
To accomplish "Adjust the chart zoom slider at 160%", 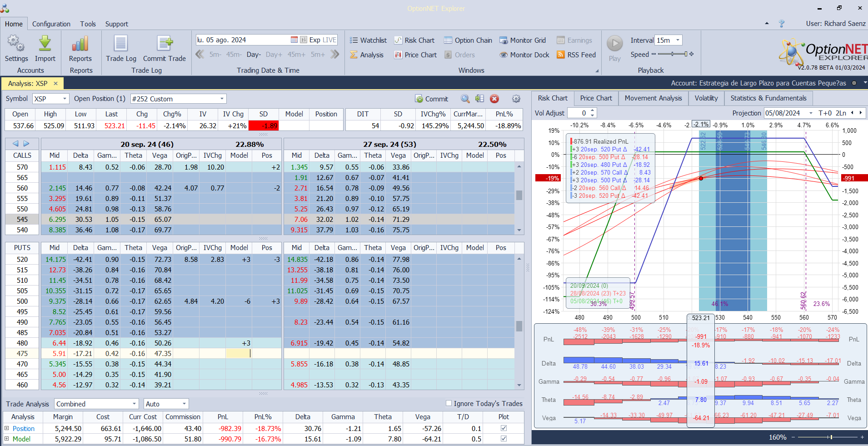I will click(x=830, y=437).
